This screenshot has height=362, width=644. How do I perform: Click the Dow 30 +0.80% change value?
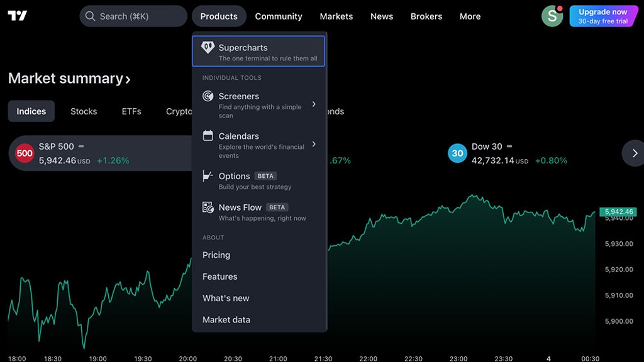(x=551, y=160)
